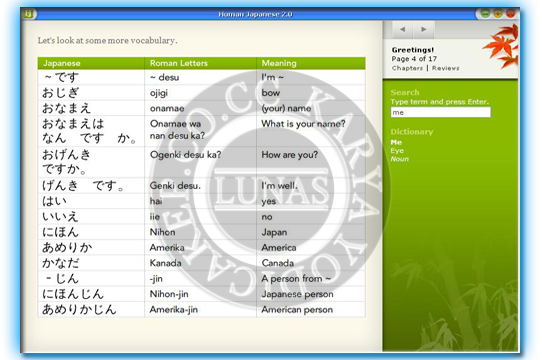Click the 'I'm well.' cell

311,186
